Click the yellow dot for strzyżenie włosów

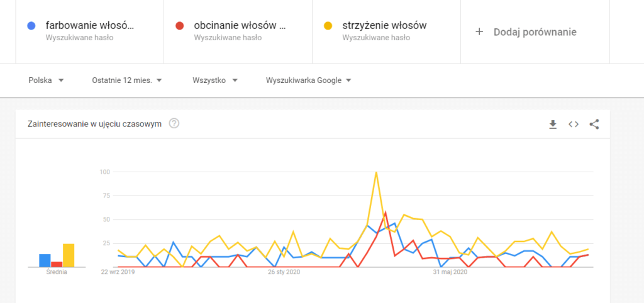click(328, 26)
